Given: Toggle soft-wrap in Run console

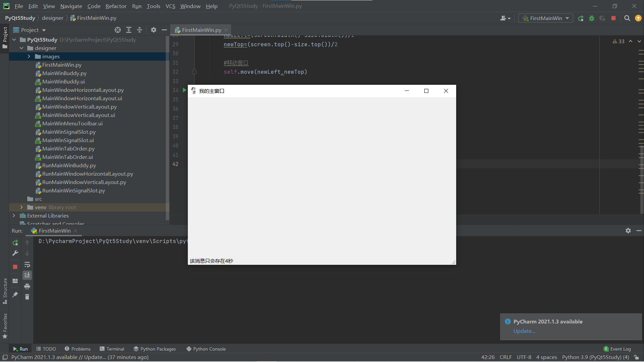Looking at the screenshot, I should [27, 264].
